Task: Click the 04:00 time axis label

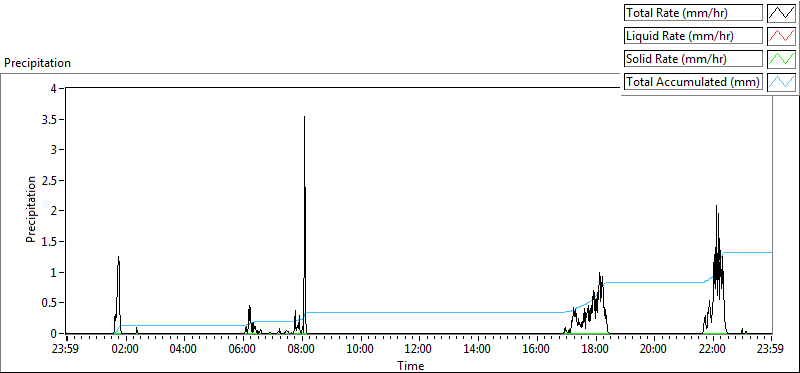Action: coord(183,350)
